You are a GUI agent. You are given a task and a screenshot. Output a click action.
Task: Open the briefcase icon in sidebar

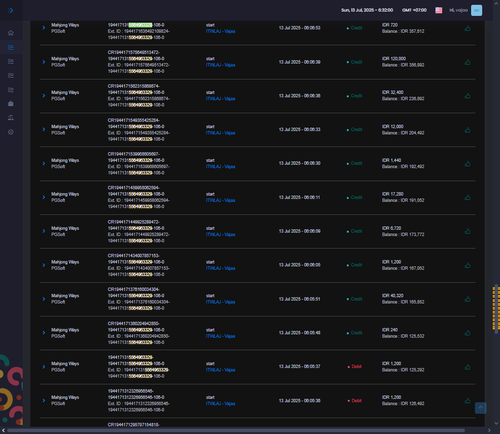point(11,104)
